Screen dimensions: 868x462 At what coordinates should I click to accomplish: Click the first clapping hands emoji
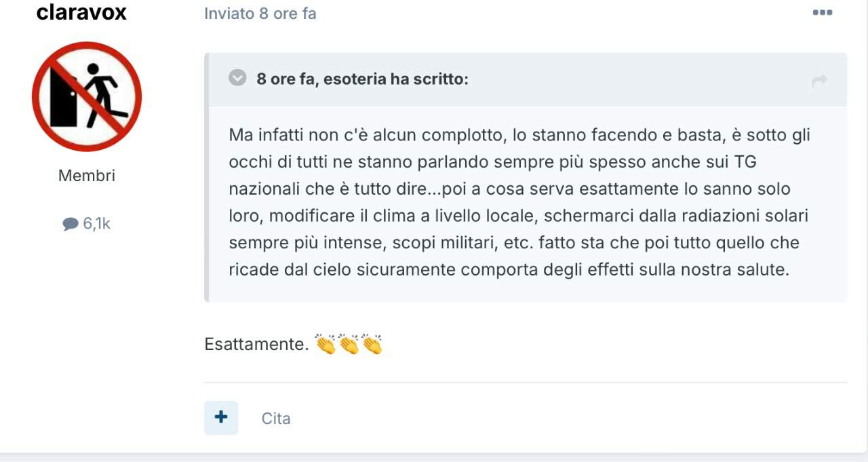(326, 344)
